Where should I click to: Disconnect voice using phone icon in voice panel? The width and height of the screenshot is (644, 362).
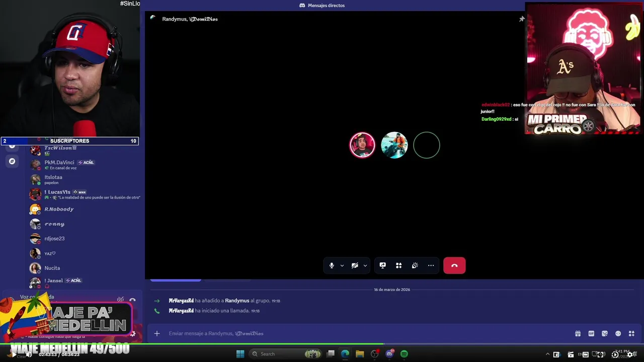click(x=132, y=300)
